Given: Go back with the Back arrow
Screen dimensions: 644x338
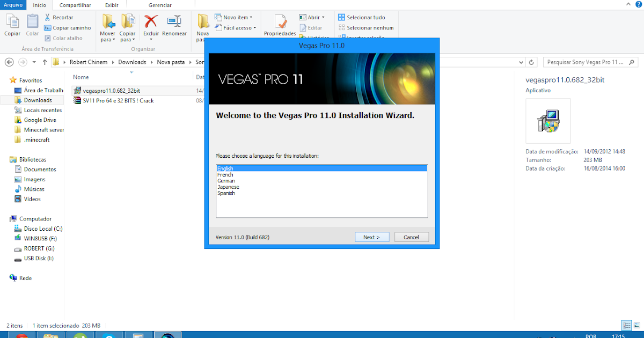Looking at the screenshot, I should coord(10,62).
